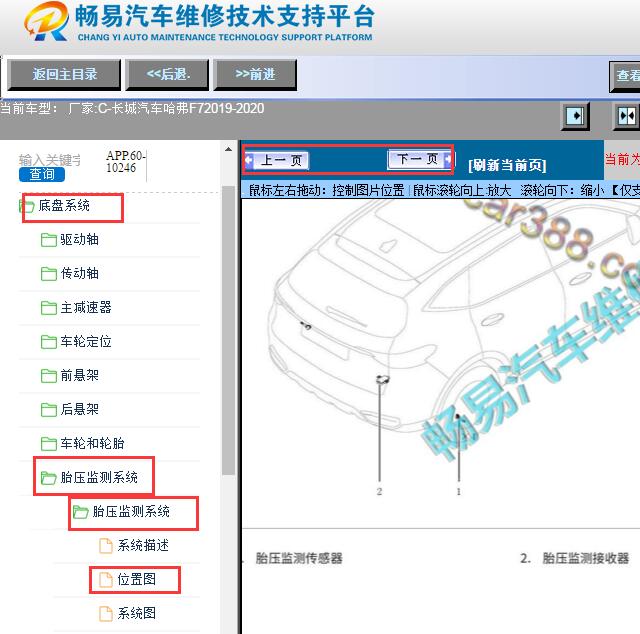The height and width of the screenshot is (634, 640).
Task: Click the 2. 胎压监测接收器 legend text
Action: pos(574,558)
